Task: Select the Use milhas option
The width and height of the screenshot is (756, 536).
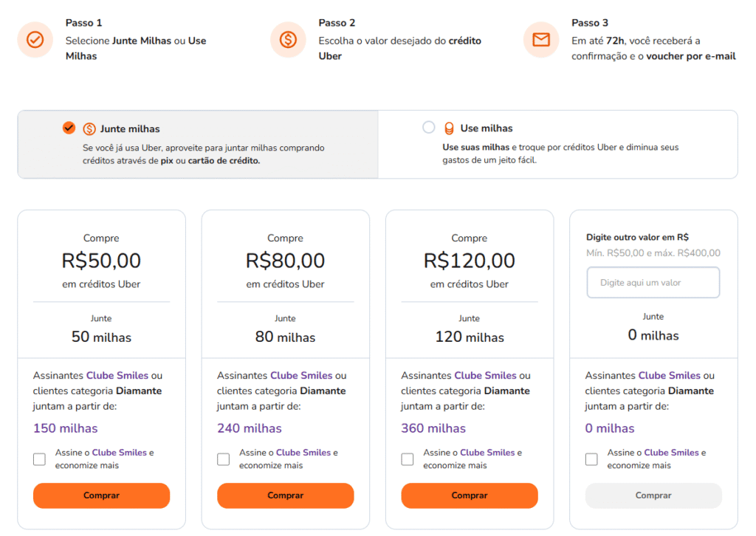Action: (x=429, y=127)
